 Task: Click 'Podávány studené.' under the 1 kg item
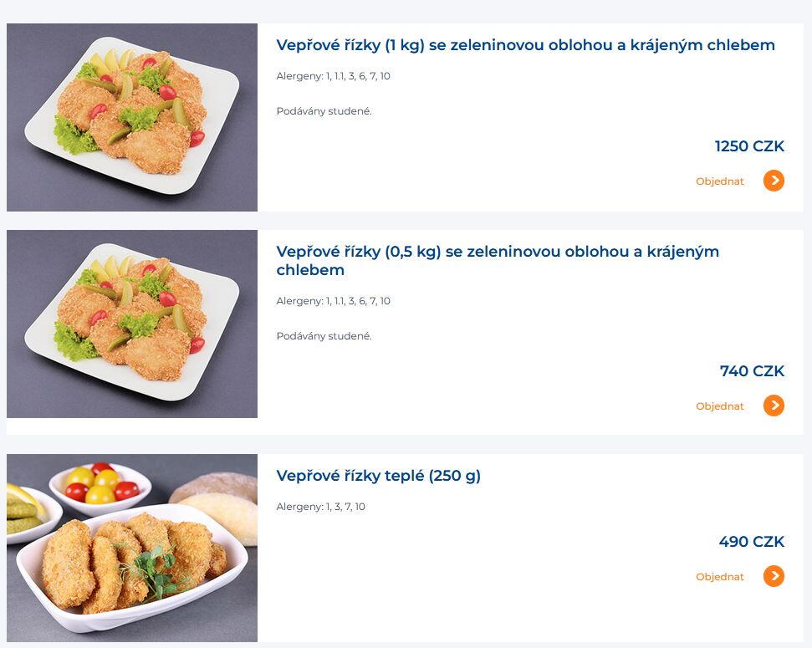(324, 111)
